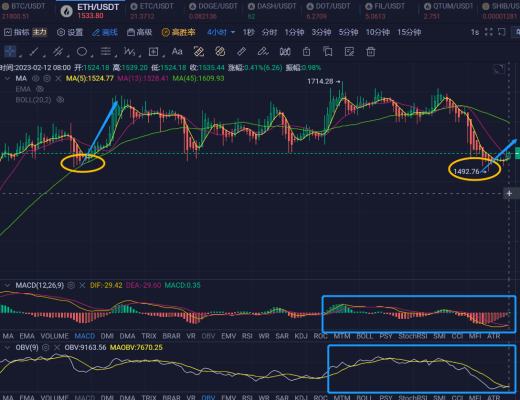The width and height of the screenshot is (520, 400).
Task: Switch to the DOT/USDT tab
Action: coord(328,11)
